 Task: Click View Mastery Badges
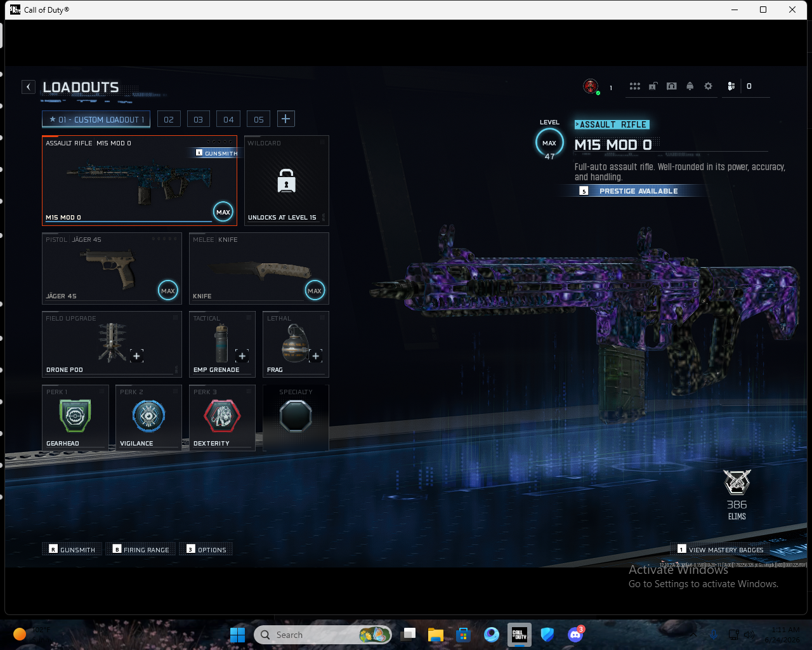tap(721, 550)
